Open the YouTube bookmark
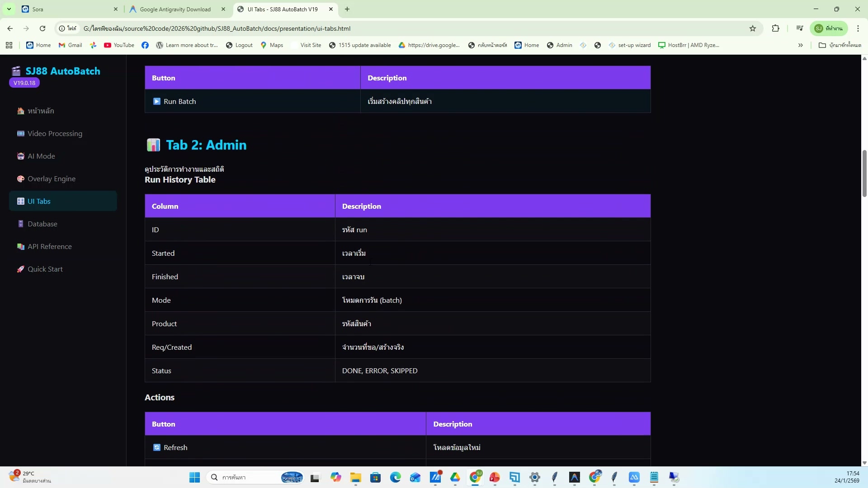Viewport: 868px width, 488px height. tap(119, 45)
